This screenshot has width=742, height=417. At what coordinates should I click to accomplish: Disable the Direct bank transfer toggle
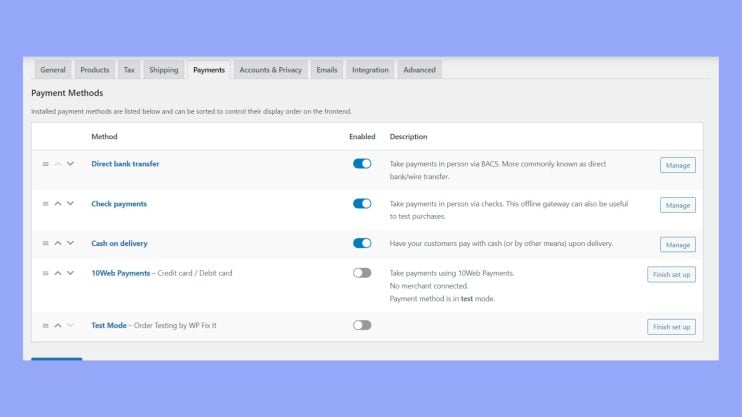pyautogui.click(x=362, y=164)
